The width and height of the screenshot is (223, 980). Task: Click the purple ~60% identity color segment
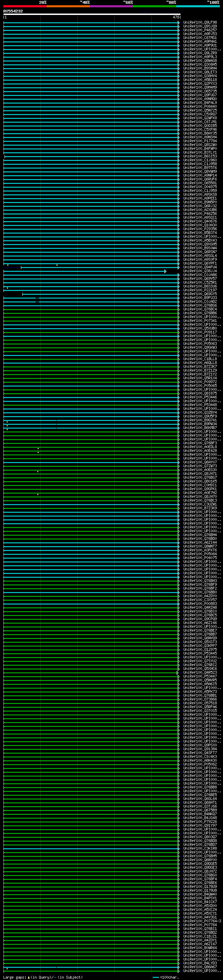(x=111, y=6)
